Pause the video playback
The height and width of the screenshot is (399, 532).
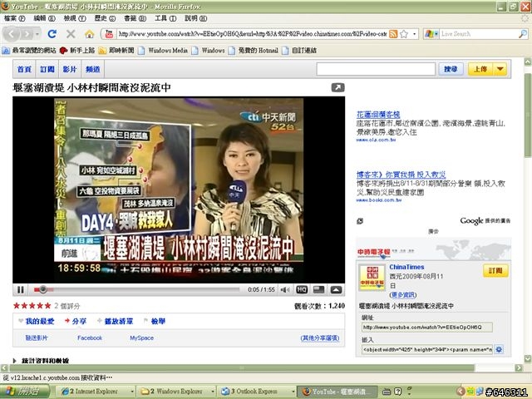(x=20, y=290)
